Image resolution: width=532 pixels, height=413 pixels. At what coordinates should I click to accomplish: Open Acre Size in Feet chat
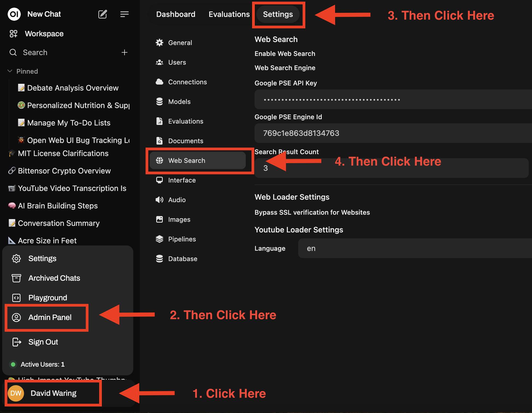(x=42, y=241)
